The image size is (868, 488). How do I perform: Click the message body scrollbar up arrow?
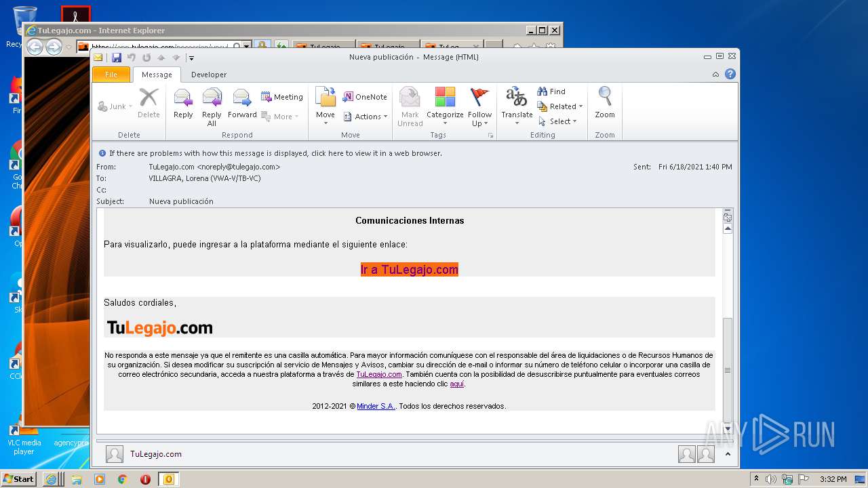[728, 229]
